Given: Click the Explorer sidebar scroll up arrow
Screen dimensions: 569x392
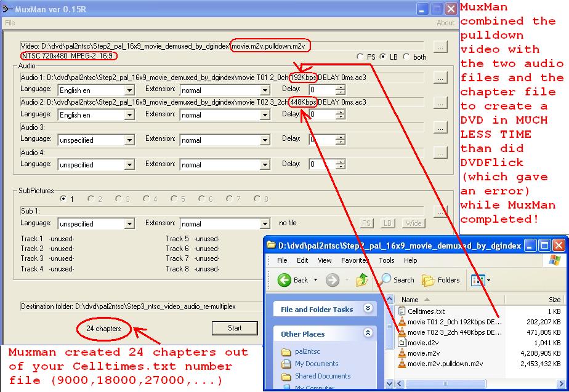Looking at the screenshot, I should (389, 300).
